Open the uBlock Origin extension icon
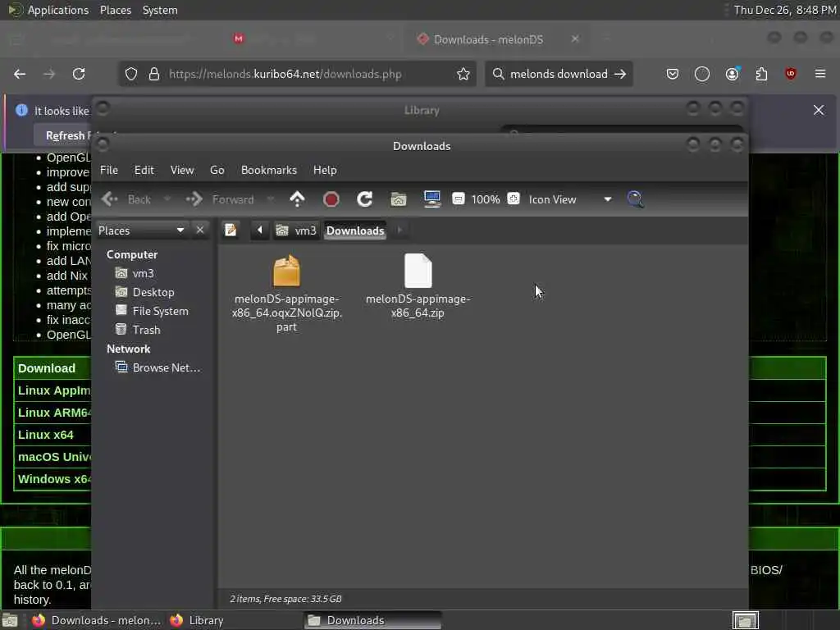840x630 pixels. 791,74
